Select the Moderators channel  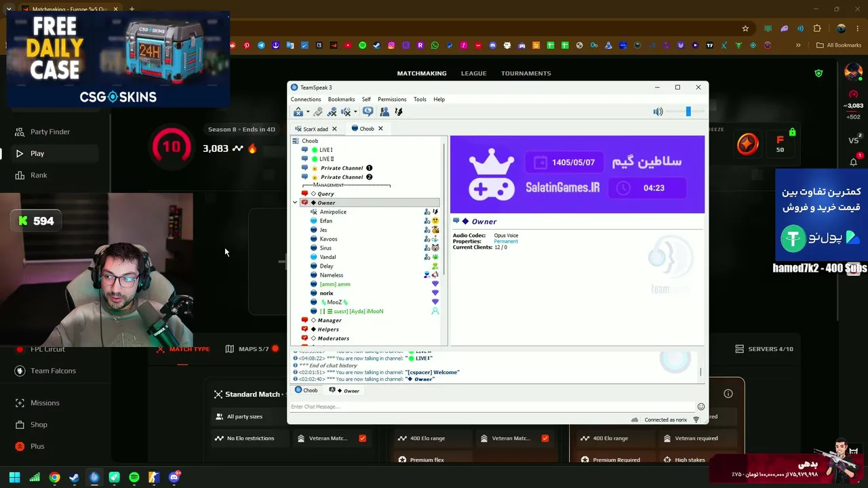[333, 338]
